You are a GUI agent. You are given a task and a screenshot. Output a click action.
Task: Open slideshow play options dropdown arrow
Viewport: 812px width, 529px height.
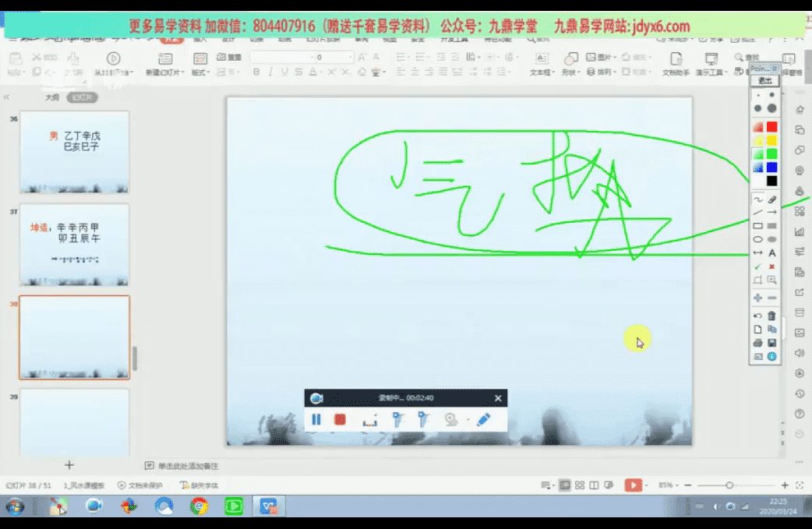click(647, 485)
